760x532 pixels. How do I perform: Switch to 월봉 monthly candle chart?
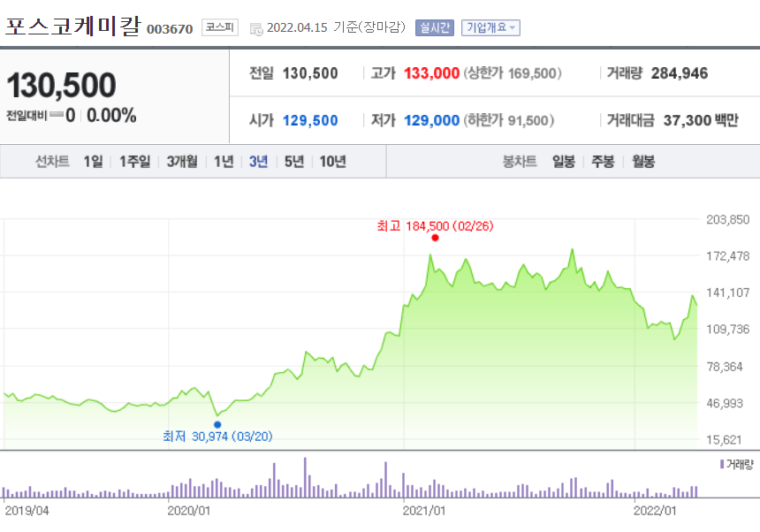pyautogui.click(x=643, y=162)
